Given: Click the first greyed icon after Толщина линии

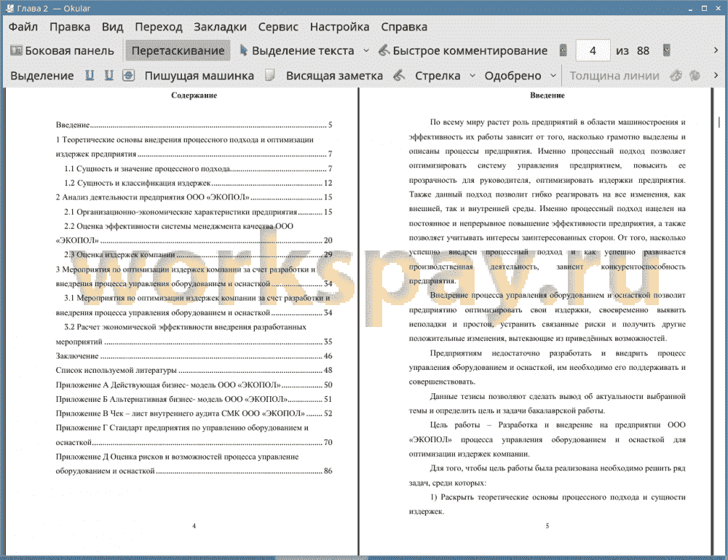Looking at the screenshot, I should click(676, 75).
